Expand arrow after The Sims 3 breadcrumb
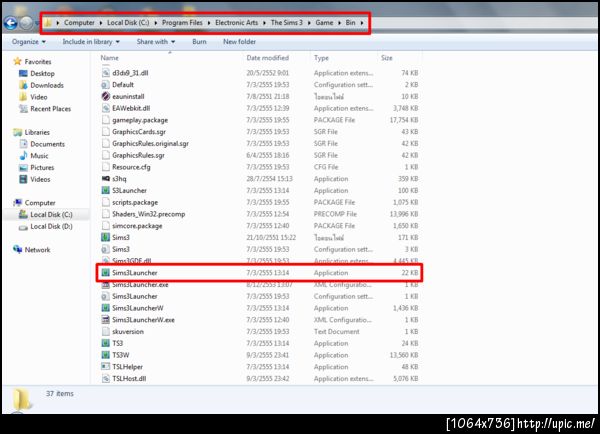 click(x=309, y=23)
